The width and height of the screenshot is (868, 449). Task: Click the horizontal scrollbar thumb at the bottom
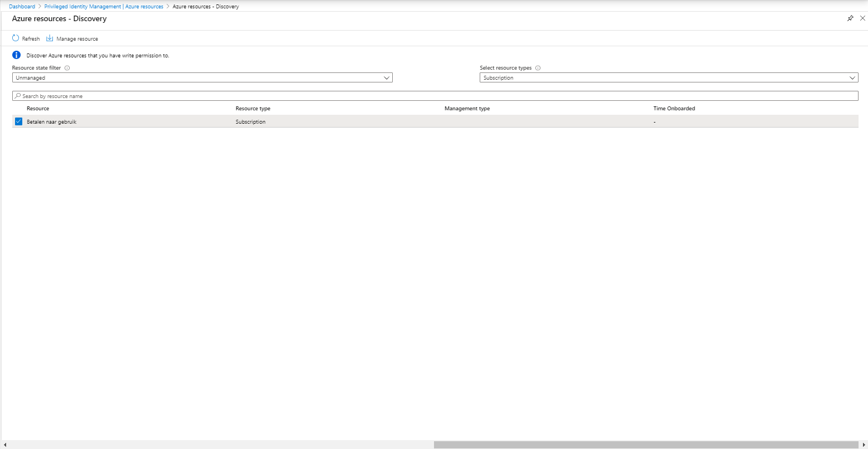click(x=646, y=445)
